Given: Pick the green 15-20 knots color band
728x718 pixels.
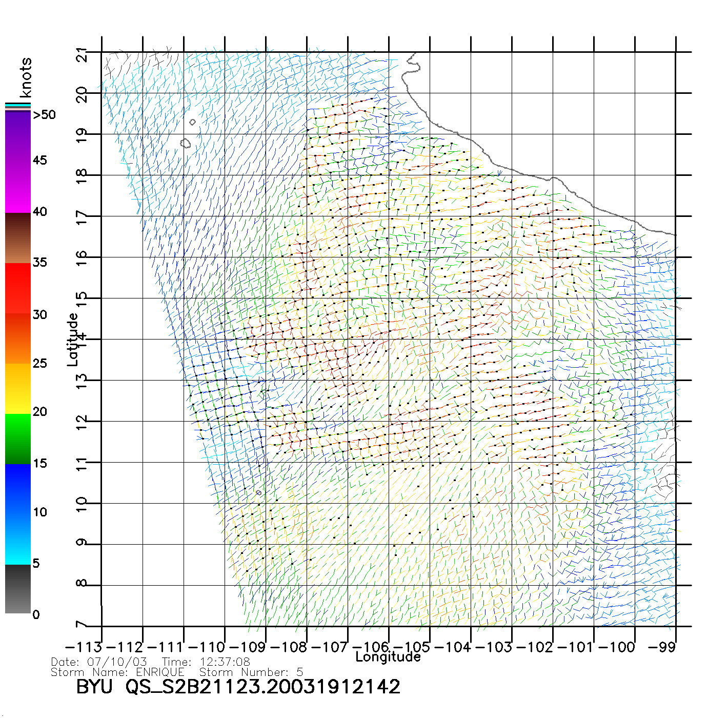Looking at the screenshot, I should (x=18, y=438).
